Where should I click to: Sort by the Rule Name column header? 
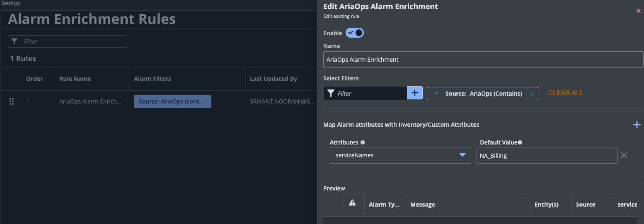(75, 79)
